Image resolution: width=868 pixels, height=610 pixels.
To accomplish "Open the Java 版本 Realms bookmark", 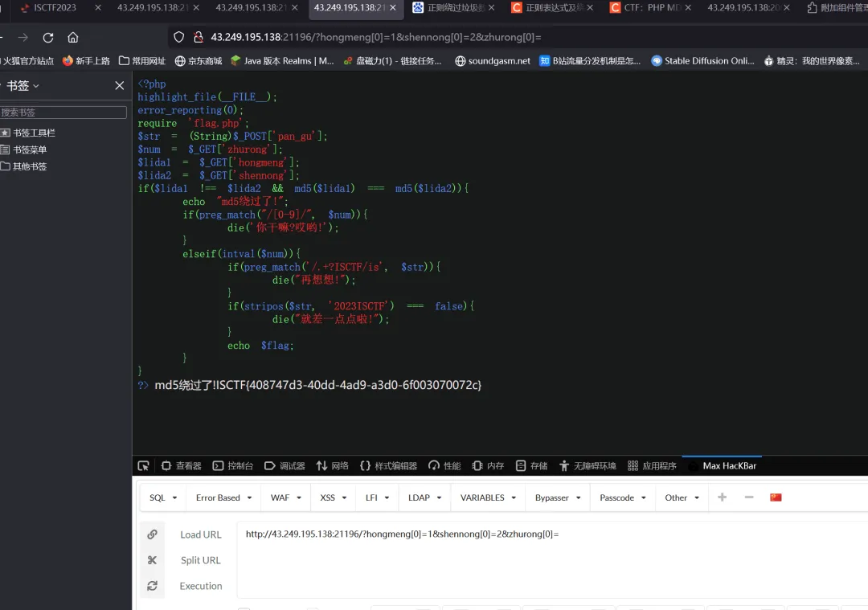I will pos(282,61).
